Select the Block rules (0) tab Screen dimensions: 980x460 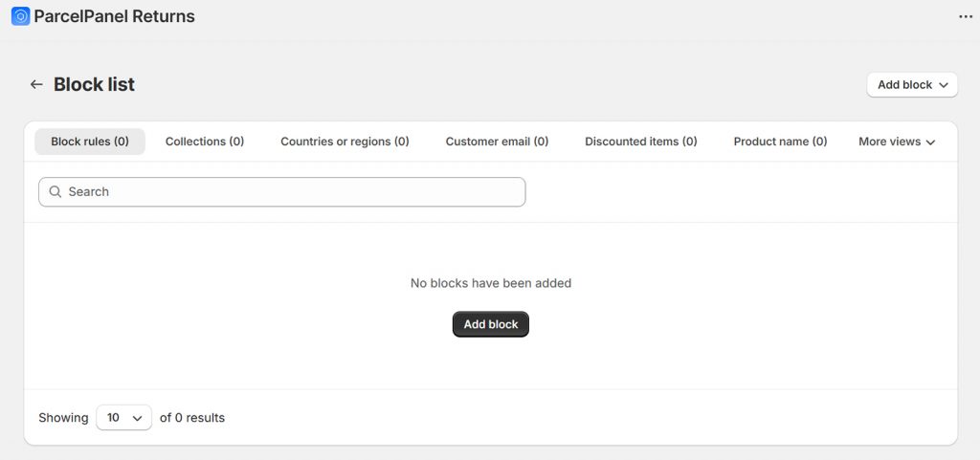[90, 142]
